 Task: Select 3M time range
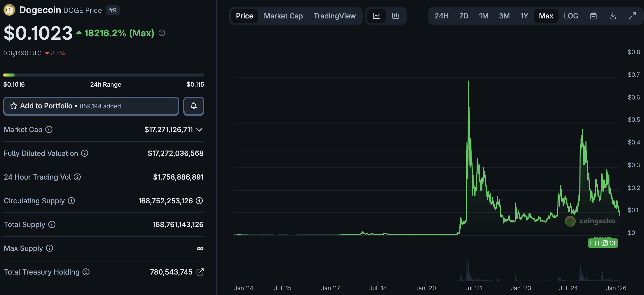504,16
